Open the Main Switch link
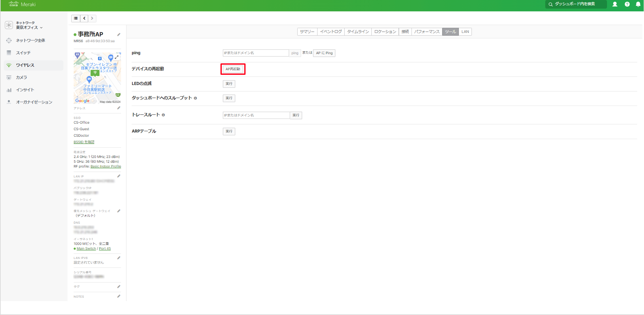This screenshot has height=315, width=644. tap(86, 249)
